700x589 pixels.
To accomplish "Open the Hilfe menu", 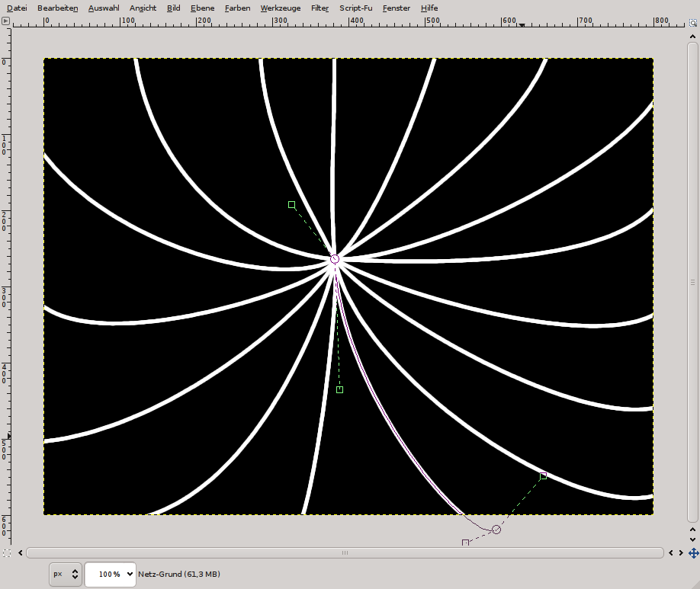I will pyautogui.click(x=429, y=8).
